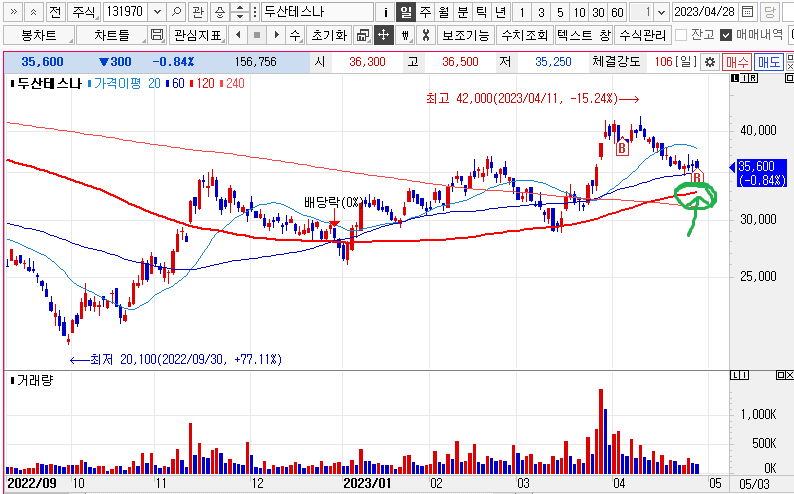Choose the 10 interval button

pyautogui.click(x=579, y=12)
